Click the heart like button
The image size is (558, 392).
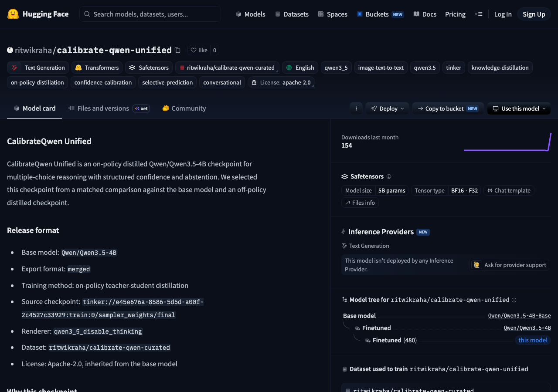[199, 50]
